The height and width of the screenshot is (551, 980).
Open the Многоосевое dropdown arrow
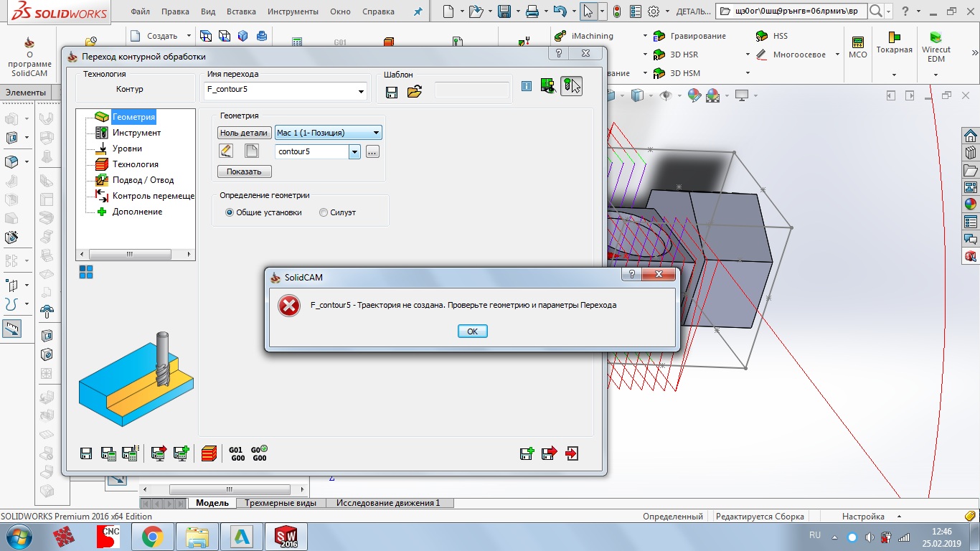[838, 55]
